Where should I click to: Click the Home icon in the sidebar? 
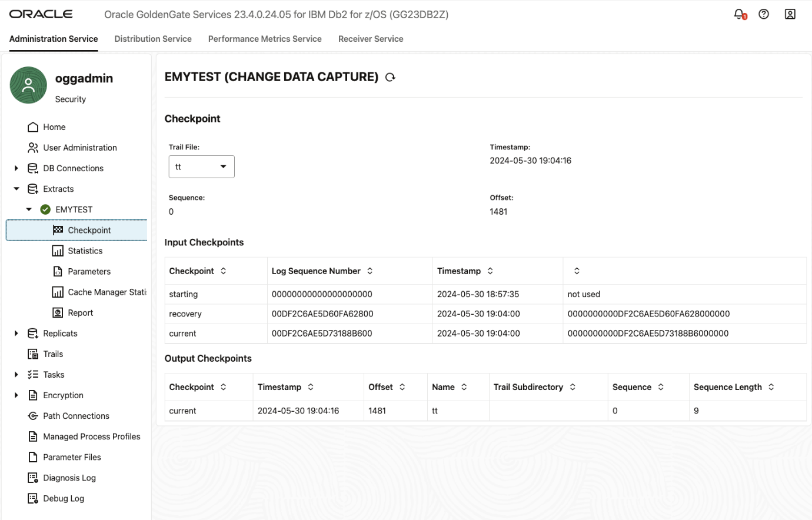coord(32,126)
